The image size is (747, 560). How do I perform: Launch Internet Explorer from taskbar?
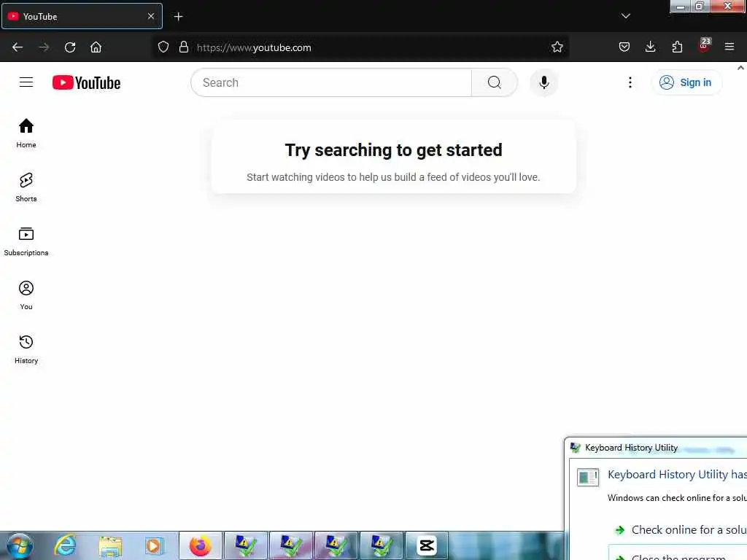point(65,545)
